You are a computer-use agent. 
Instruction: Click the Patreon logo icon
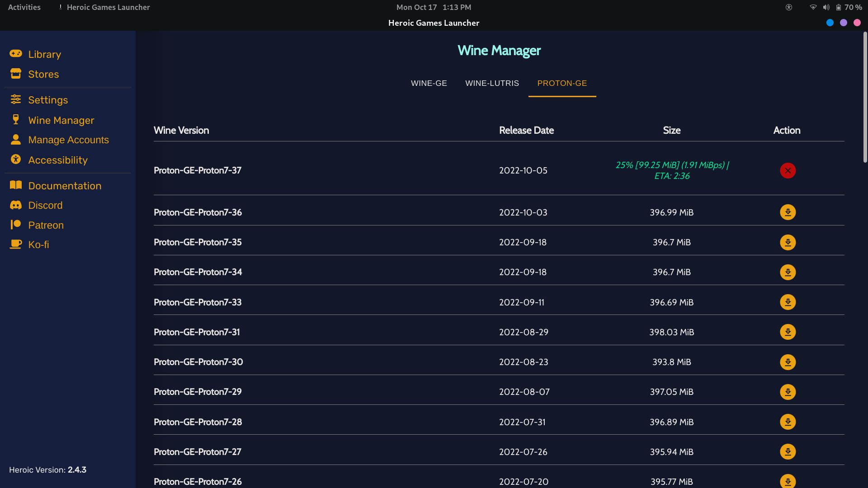[x=16, y=225]
